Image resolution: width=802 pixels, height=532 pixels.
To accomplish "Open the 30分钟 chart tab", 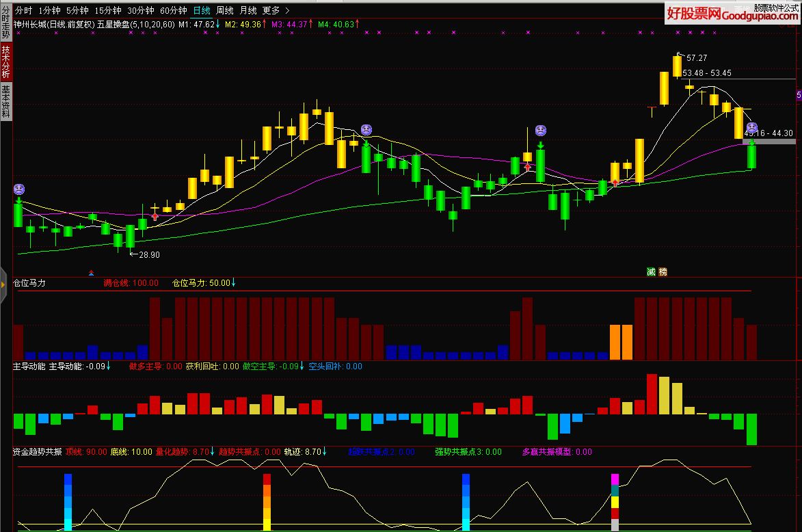I will pos(141,10).
